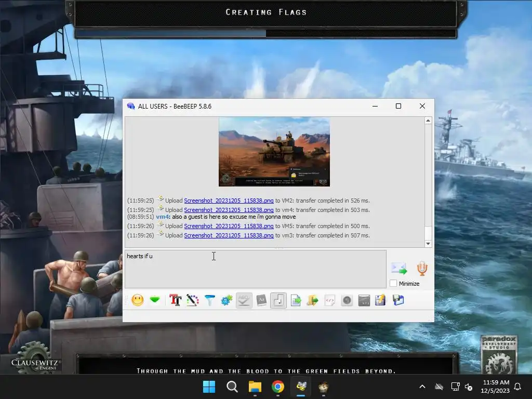
Task: Click chat scrollbar down arrow
Action: coord(428,244)
